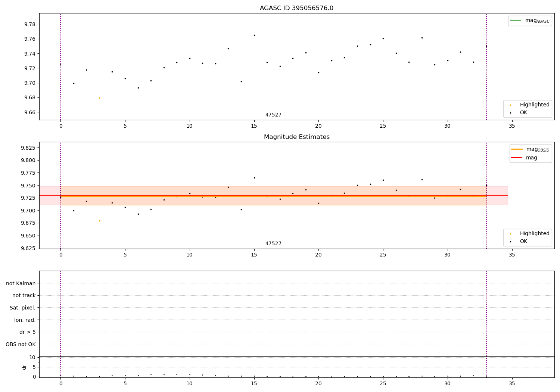Click the 9.825 y-axis tick label
560x392 pixels.
click(28, 148)
